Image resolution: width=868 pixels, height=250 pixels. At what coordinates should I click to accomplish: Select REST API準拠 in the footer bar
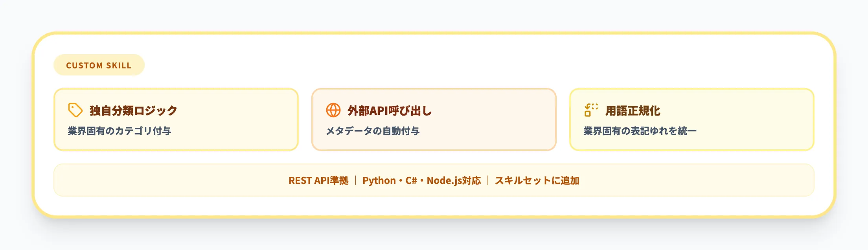(x=318, y=180)
